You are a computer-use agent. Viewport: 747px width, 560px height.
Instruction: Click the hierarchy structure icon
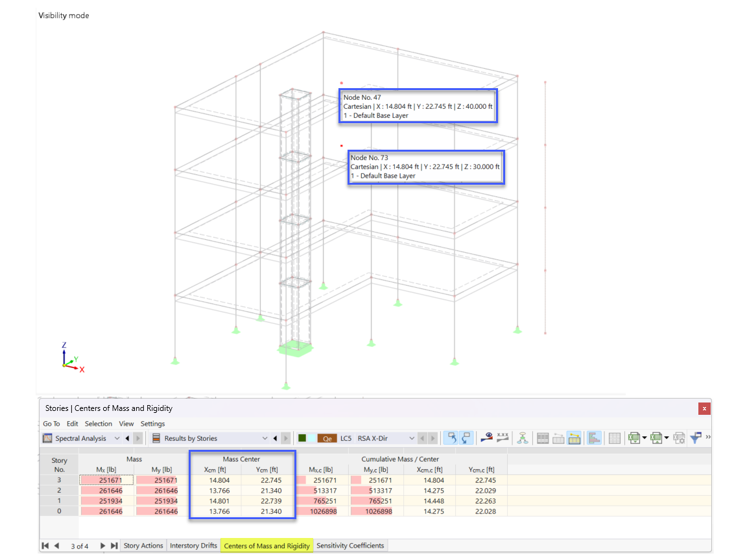(x=523, y=437)
